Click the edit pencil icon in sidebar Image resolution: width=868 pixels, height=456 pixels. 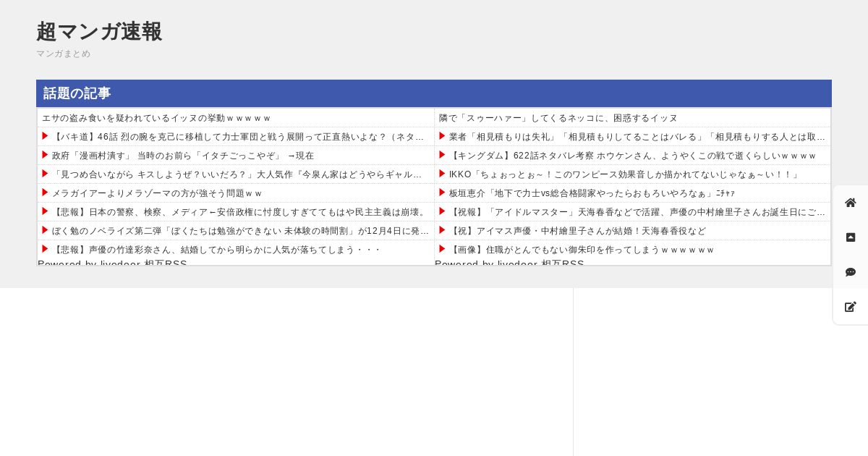pos(851,307)
